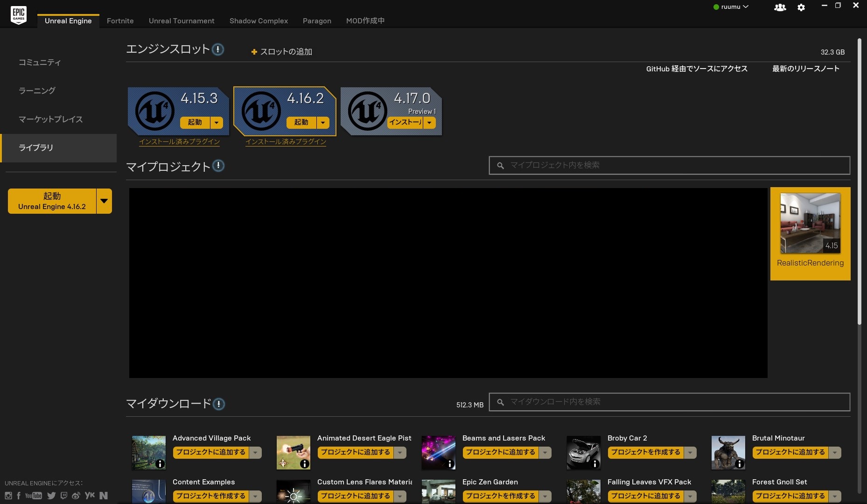The image size is (867, 504).
Task: Open インストール済みプラグイン link under 4.16.2
Action: tap(286, 142)
